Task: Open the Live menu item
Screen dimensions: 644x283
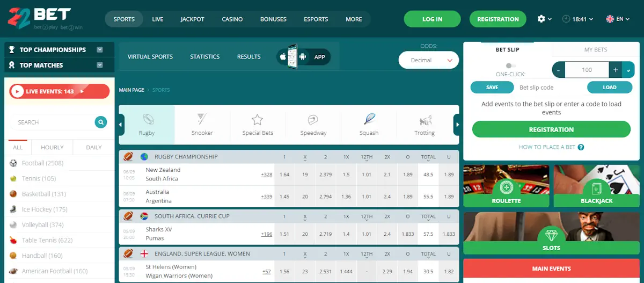Action: tap(158, 19)
